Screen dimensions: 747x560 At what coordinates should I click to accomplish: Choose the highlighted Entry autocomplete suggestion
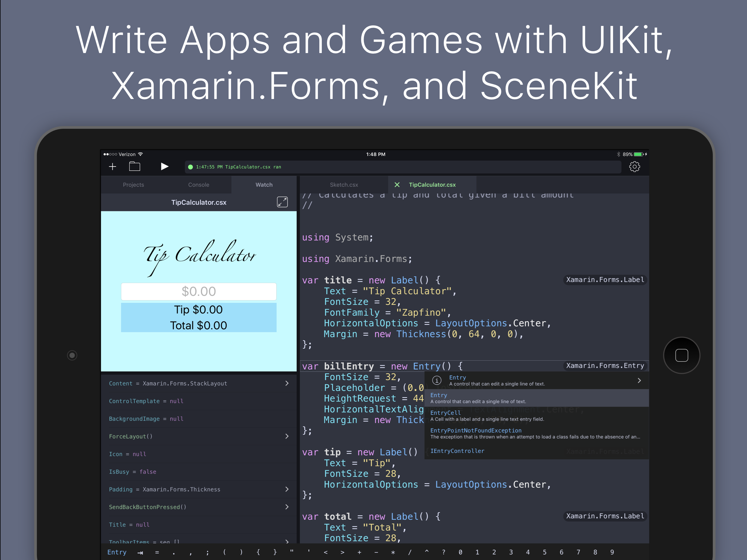coord(537,398)
